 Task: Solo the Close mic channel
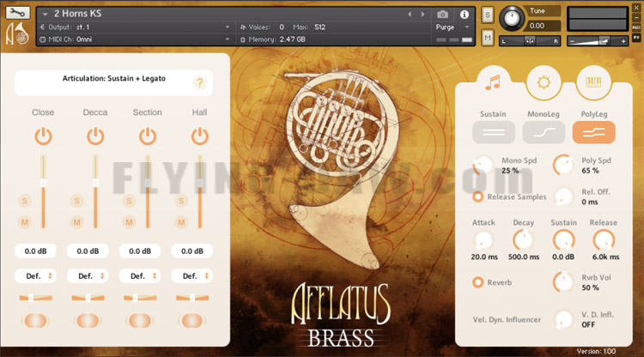point(25,201)
